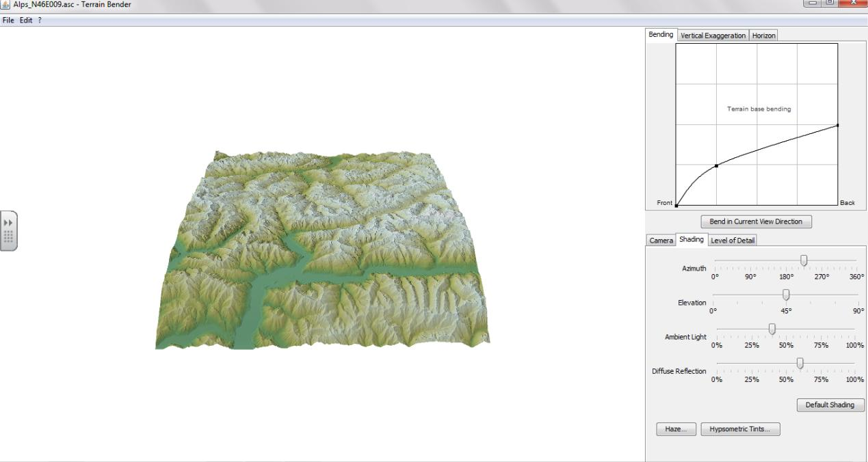Screen dimensions: 868x462
Task: Open the Camera tab
Action: pos(661,240)
